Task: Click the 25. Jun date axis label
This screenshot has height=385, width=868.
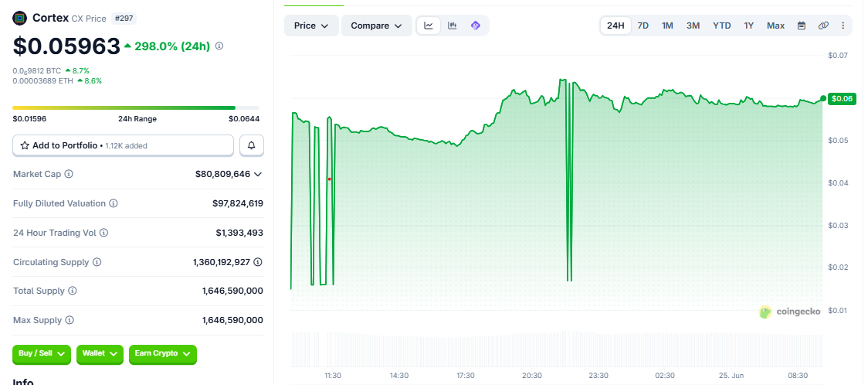Action: click(732, 375)
